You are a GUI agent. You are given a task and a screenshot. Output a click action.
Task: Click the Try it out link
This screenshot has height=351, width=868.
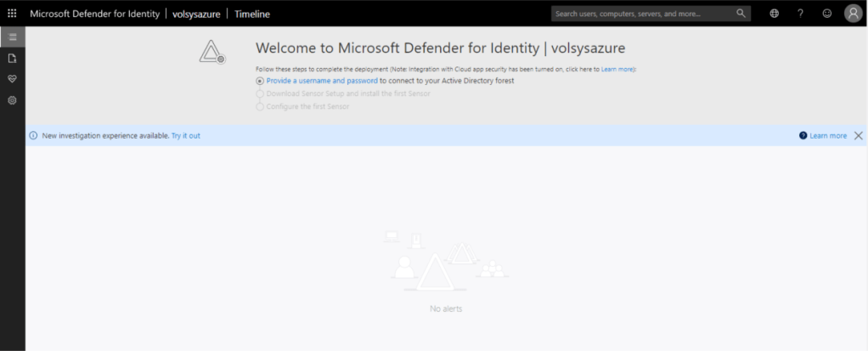[185, 136]
